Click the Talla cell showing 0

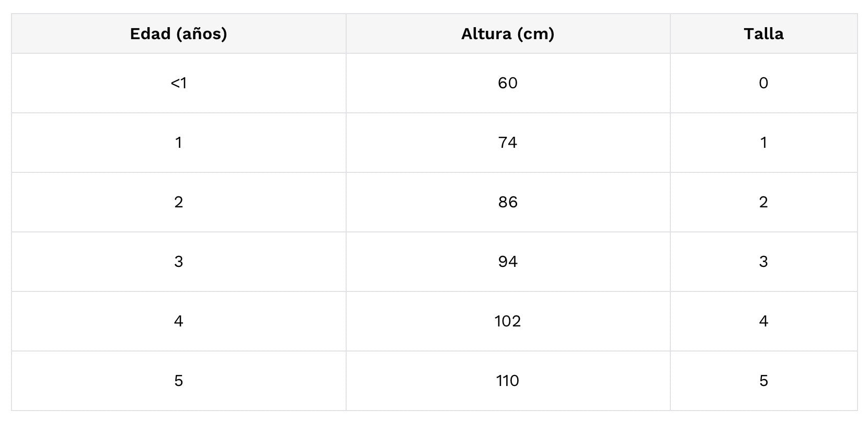click(763, 83)
